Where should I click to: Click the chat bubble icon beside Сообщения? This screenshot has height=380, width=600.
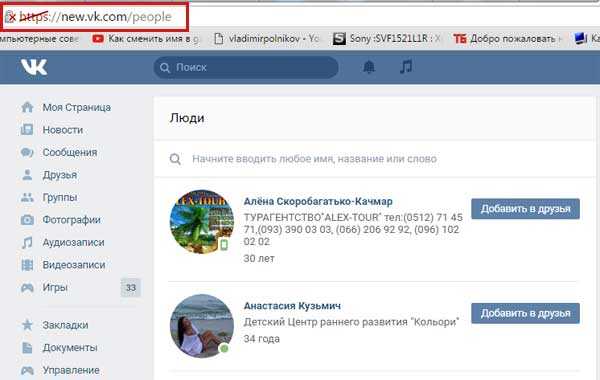[x=27, y=152]
